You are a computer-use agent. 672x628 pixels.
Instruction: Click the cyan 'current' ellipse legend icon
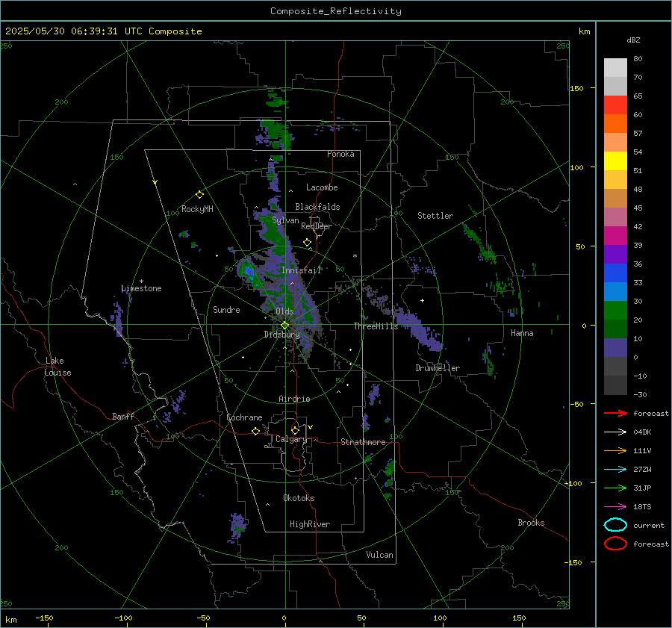point(615,525)
